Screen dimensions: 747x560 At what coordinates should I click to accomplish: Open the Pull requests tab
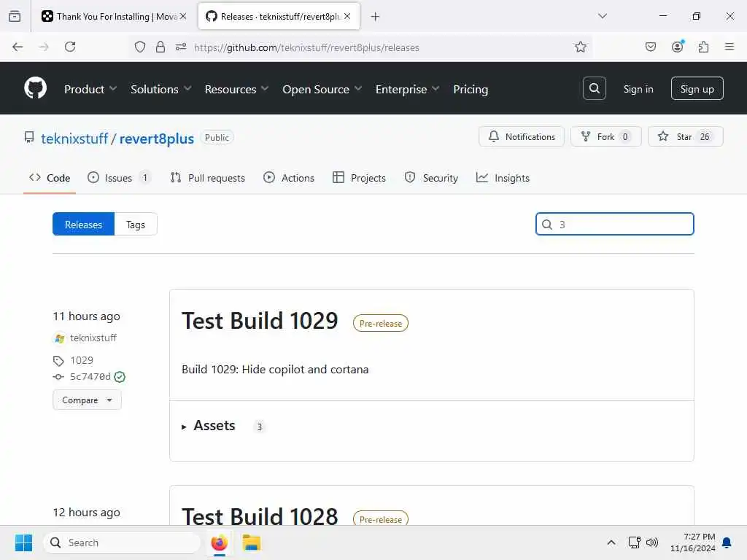pos(207,178)
